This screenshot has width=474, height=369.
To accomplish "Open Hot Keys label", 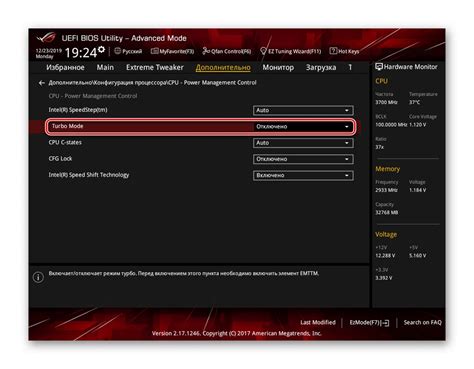I will pos(349,51).
